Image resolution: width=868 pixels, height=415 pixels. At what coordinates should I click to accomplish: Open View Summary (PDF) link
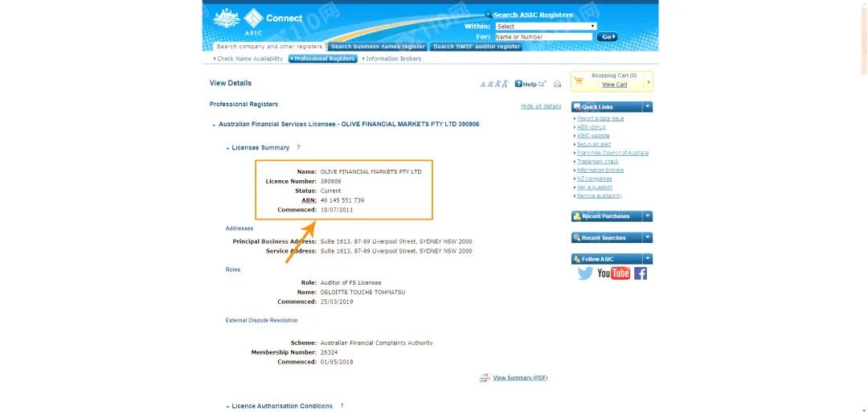pyautogui.click(x=520, y=378)
